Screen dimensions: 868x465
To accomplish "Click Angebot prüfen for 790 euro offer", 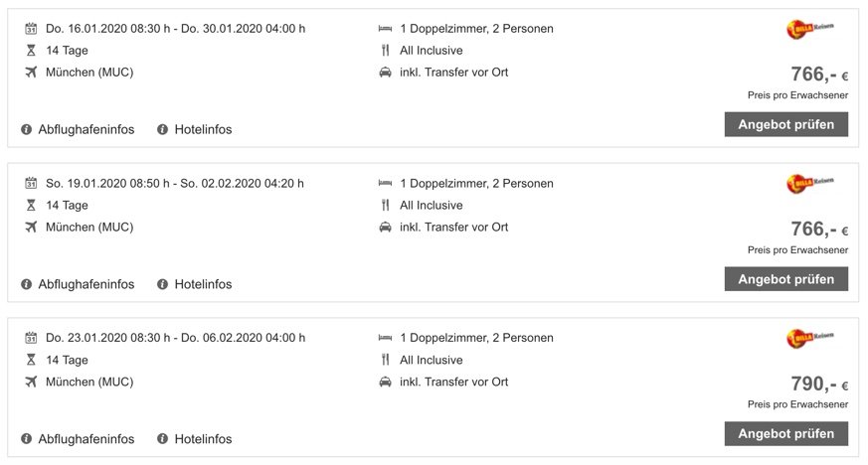I will point(786,433).
